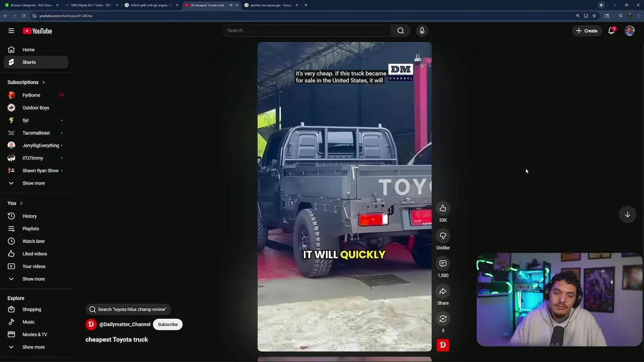Expand Show more under subscriptions
This screenshot has width=644, height=362.
(34, 183)
